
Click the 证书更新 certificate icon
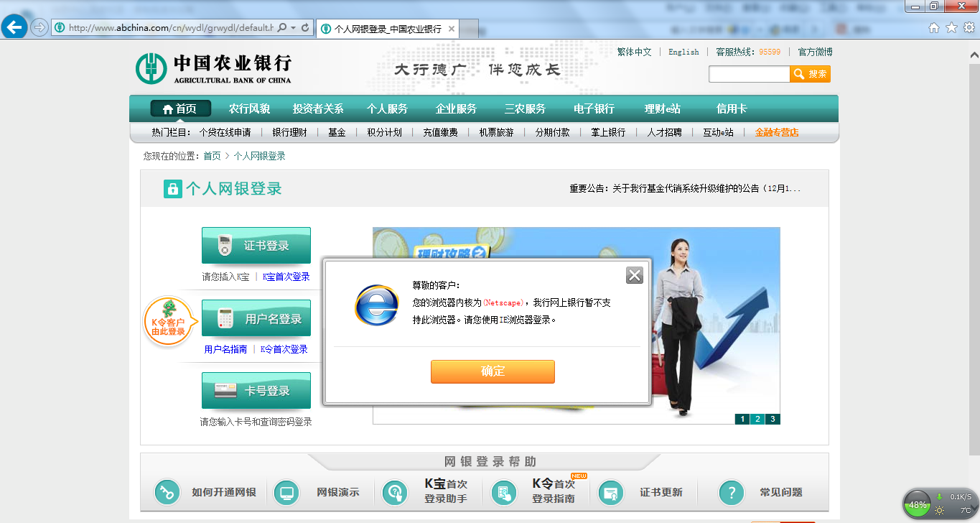tap(611, 493)
